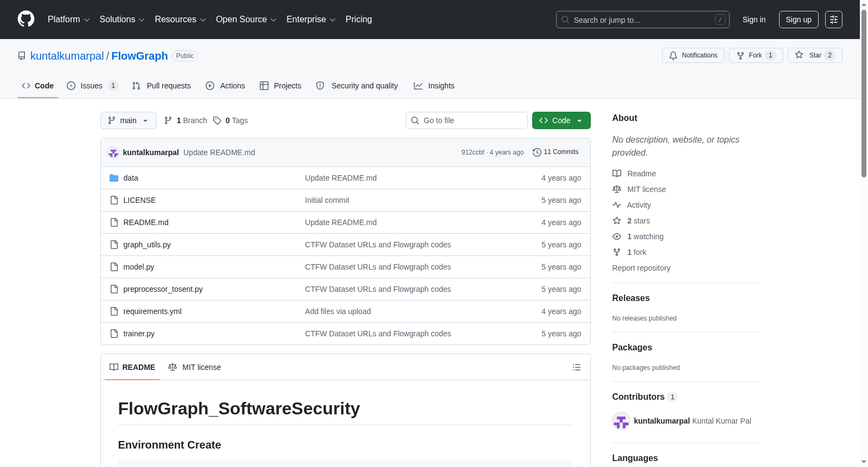
Task: Expand the Open Source menu
Action: tap(246, 20)
